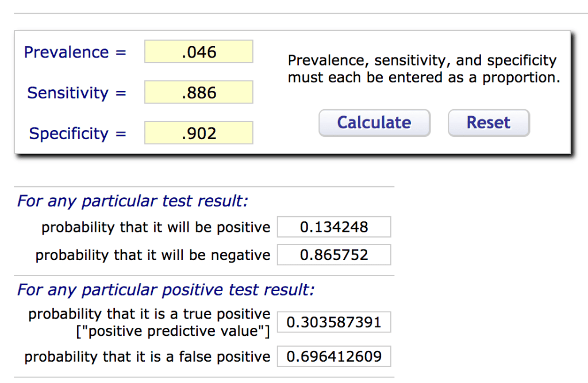Select the Sensitivity value box
The height and width of the screenshot is (383, 588).
198,93
